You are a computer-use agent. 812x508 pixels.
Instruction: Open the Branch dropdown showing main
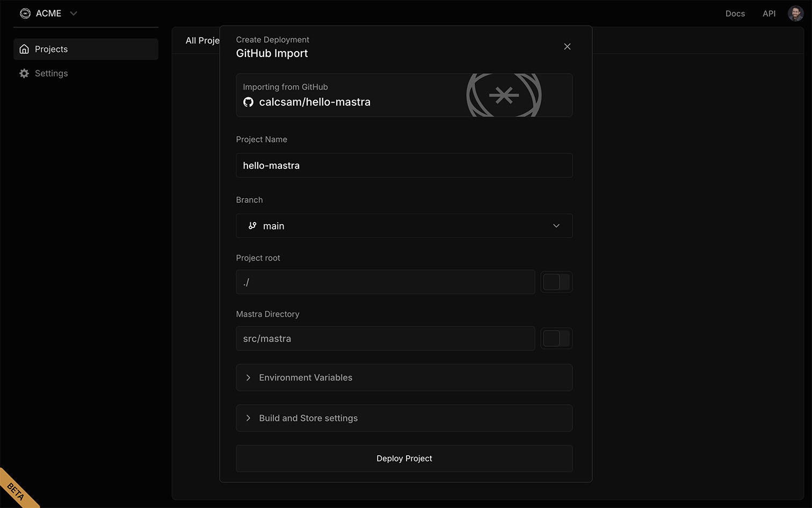tap(404, 226)
